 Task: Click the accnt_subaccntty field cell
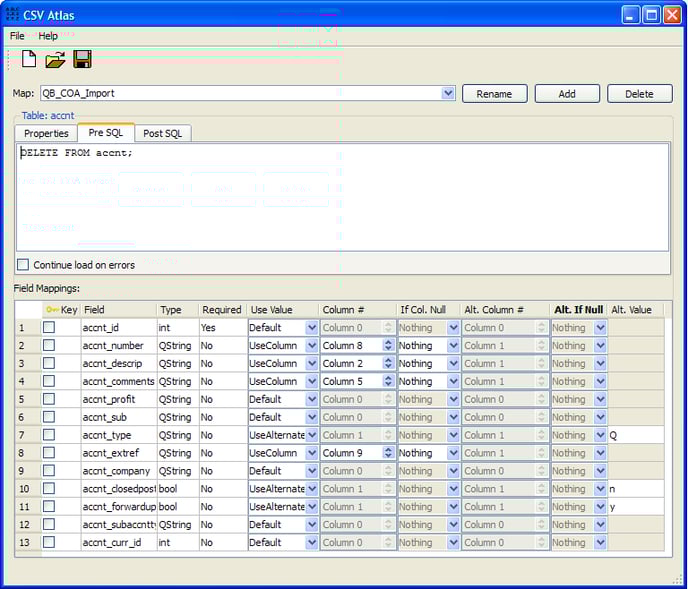[119, 524]
